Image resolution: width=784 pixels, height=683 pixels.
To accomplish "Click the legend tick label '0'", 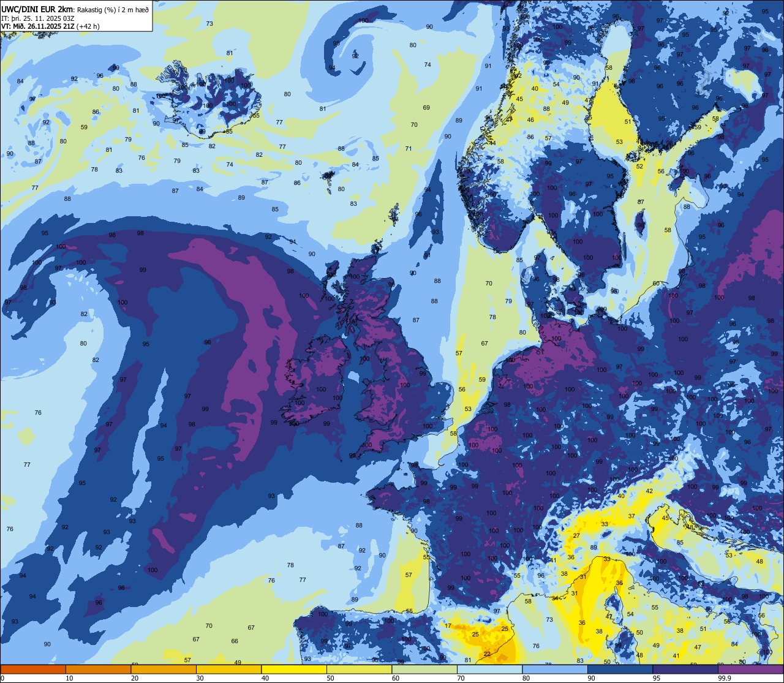I will pos(2,678).
